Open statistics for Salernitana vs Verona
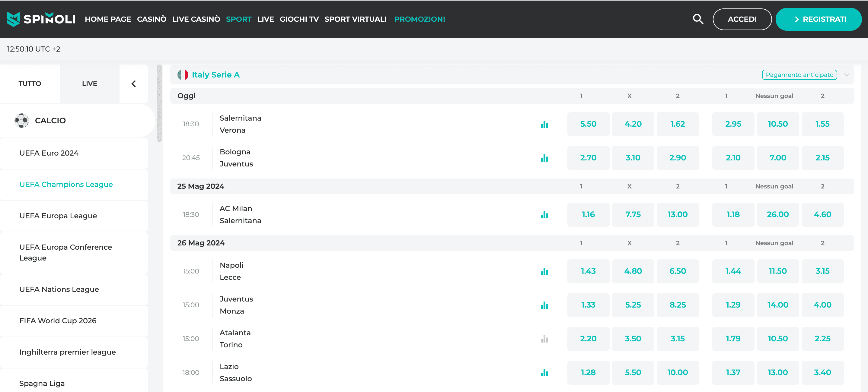868x392 pixels. click(x=544, y=124)
